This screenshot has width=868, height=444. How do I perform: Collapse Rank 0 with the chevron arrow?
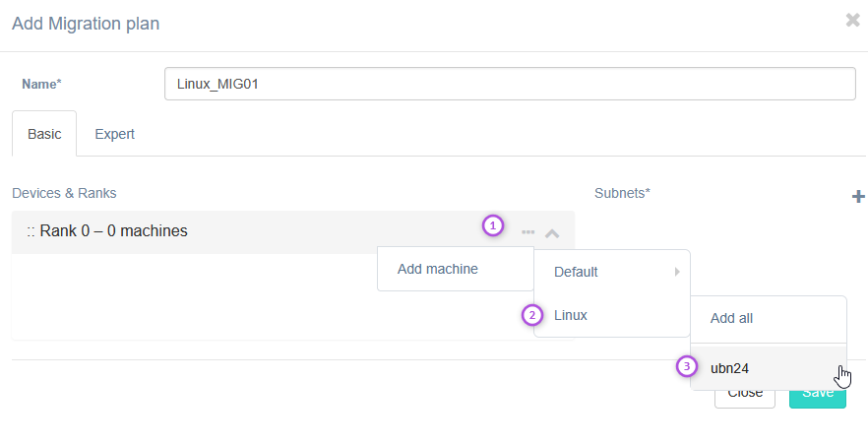point(552,233)
